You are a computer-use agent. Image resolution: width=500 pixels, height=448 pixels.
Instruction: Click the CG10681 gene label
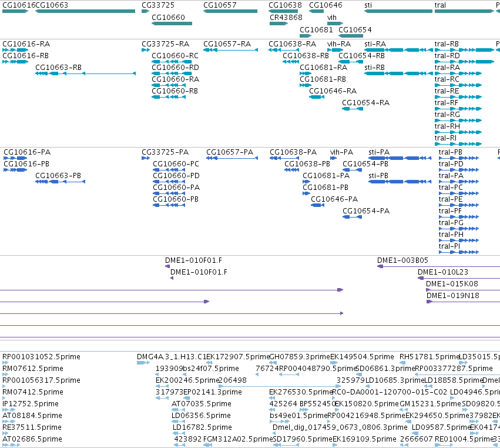click(316, 29)
